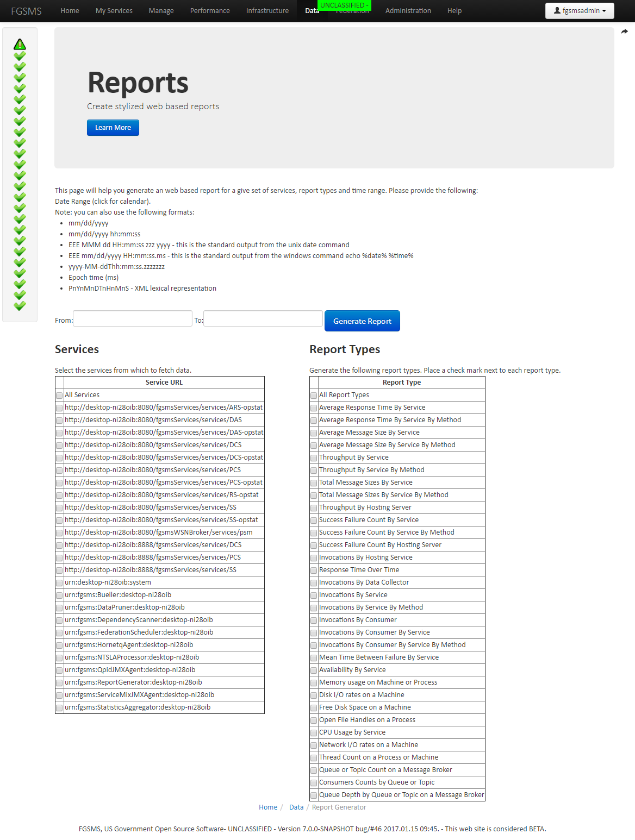Check the All Report Types checkbox

pos(314,396)
